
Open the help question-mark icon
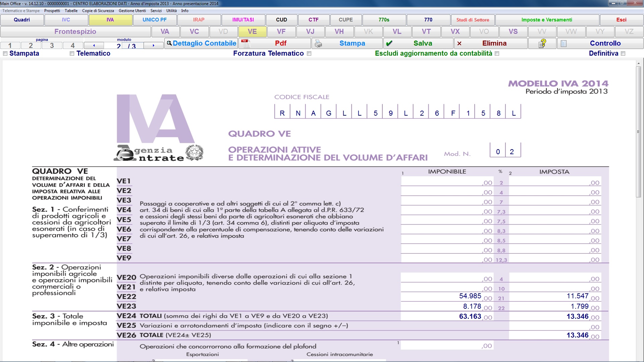(x=542, y=44)
